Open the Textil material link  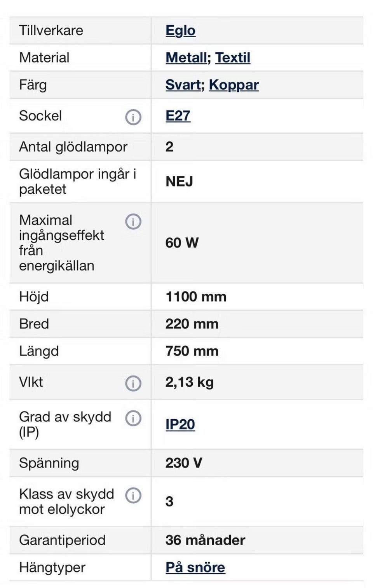[x=233, y=58]
